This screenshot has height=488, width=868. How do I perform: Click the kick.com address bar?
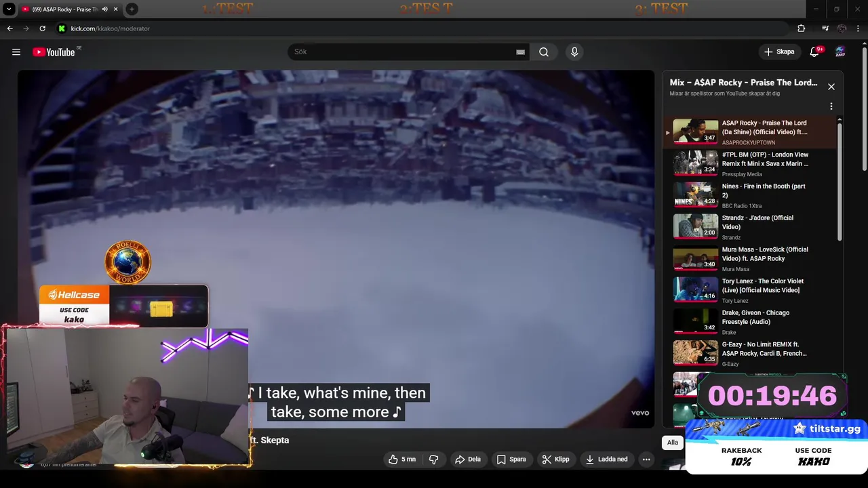coord(420,28)
